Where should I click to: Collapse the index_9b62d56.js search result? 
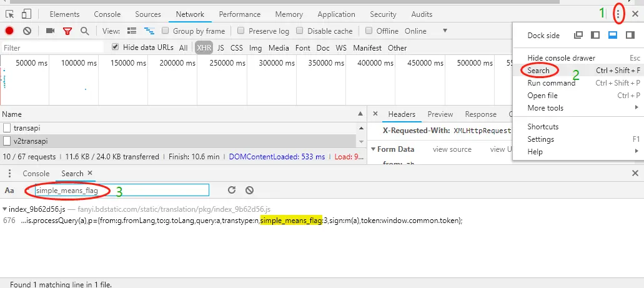[x=4, y=209]
